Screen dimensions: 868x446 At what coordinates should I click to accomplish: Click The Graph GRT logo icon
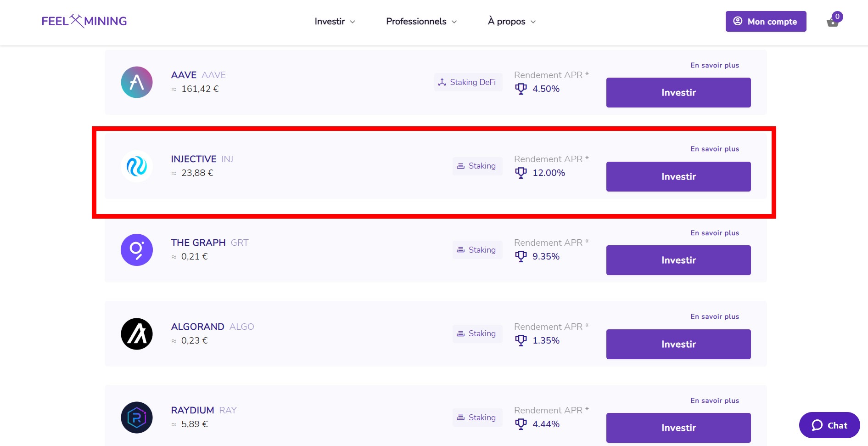(136, 250)
